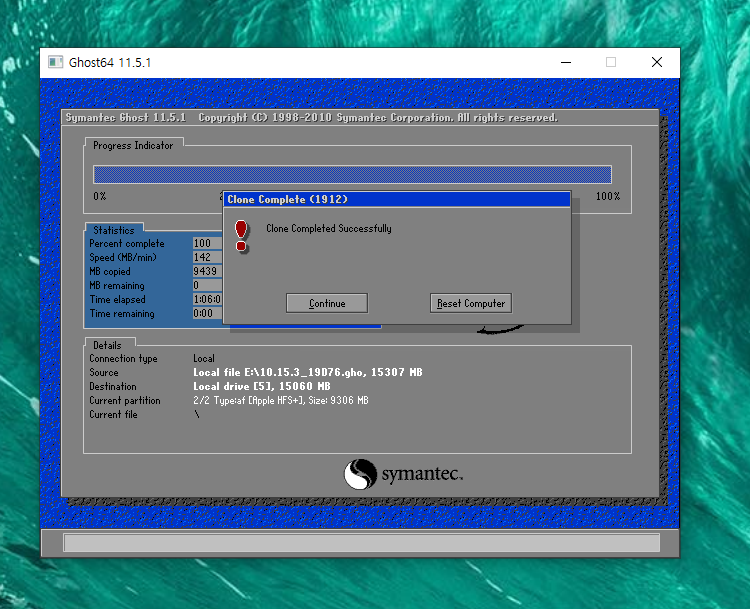Click the connection type value 'Local'
Viewport: 750px width, 609px height.
click(204, 359)
